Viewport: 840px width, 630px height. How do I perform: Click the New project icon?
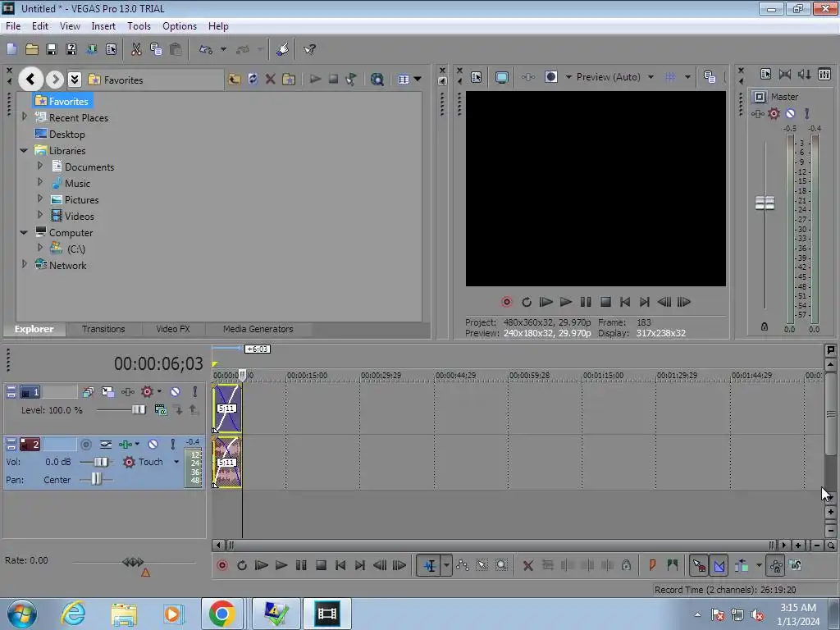coord(11,49)
